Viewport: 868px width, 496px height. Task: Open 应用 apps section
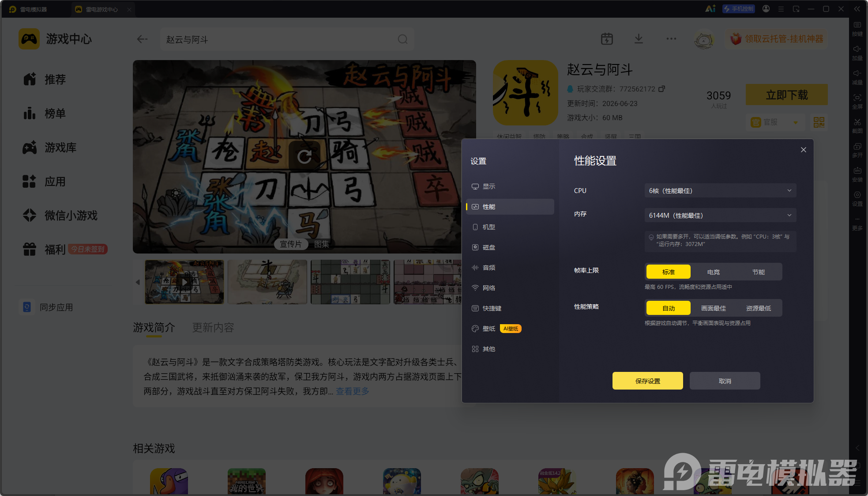44,182
